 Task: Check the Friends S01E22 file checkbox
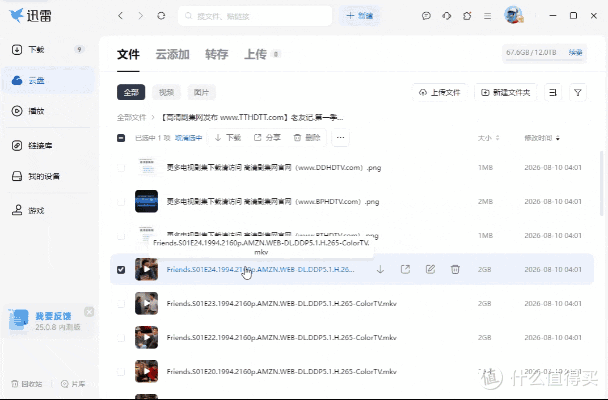(121, 338)
